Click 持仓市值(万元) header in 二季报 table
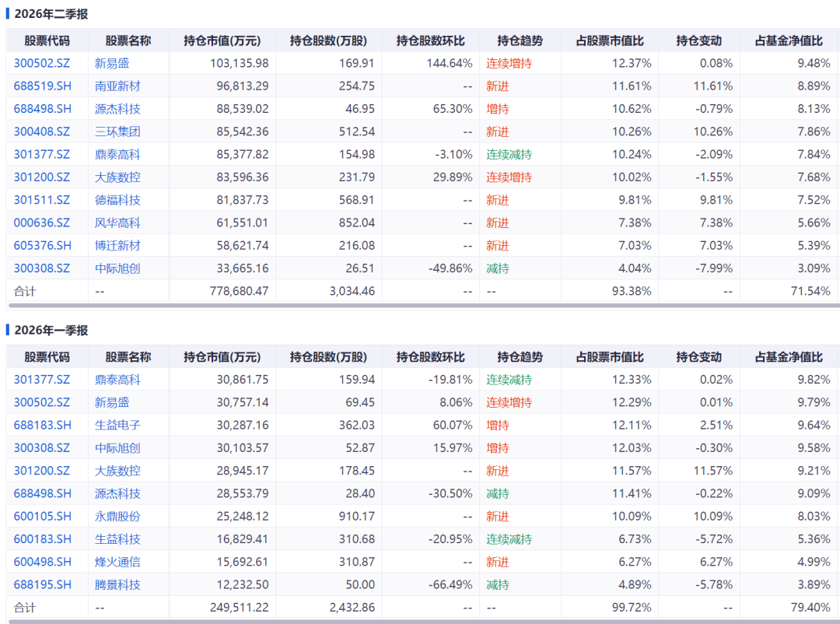Viewport: 840px width, 624px height. (x=222, y=40)
